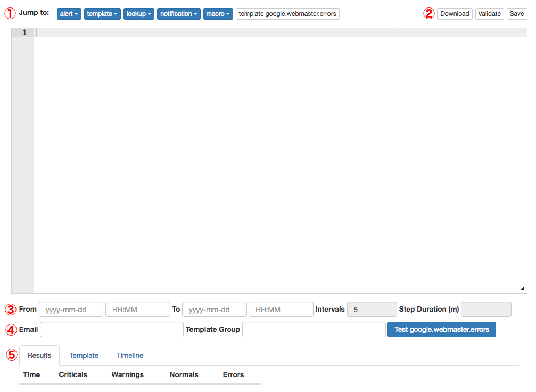
Task: Focus the To time HH:MM field
Action: coord(281,310)
